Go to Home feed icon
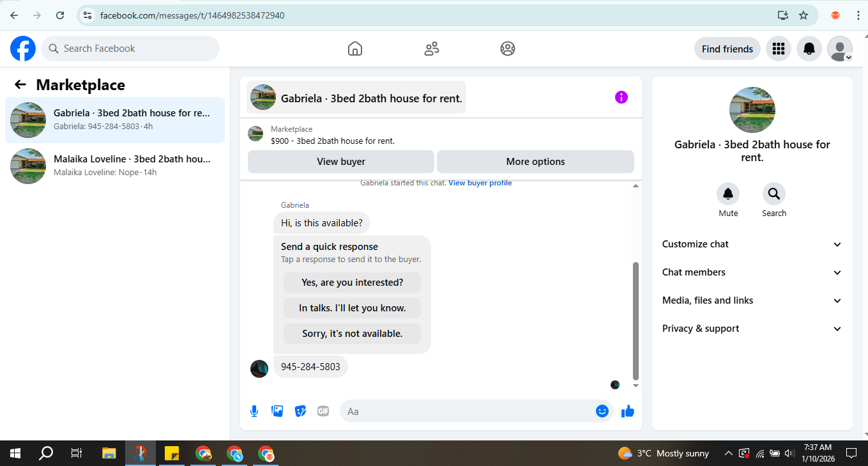 point(355,49)
